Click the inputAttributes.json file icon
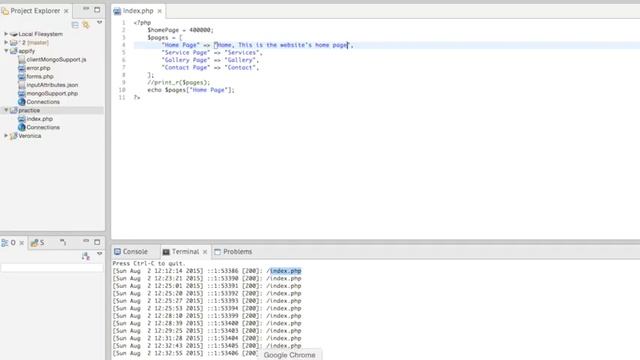This screenshot has width=640, height=360. [22, 85]
